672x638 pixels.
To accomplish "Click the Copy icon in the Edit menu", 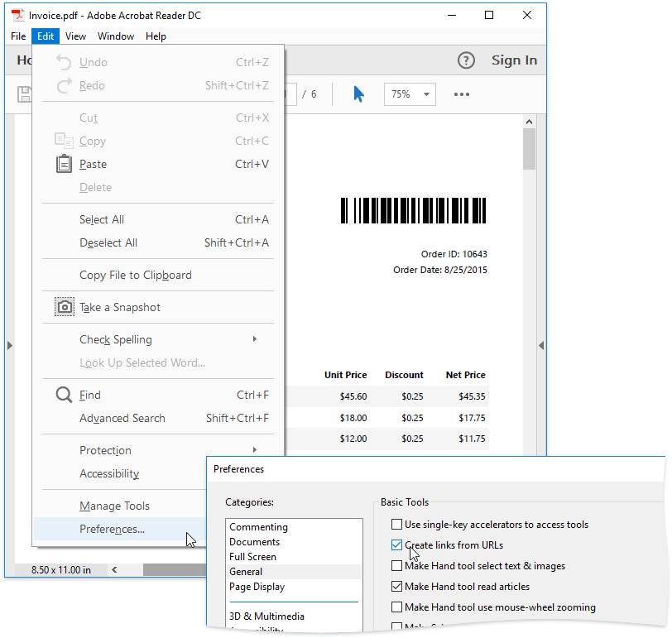I will click(x=64, y=141).
